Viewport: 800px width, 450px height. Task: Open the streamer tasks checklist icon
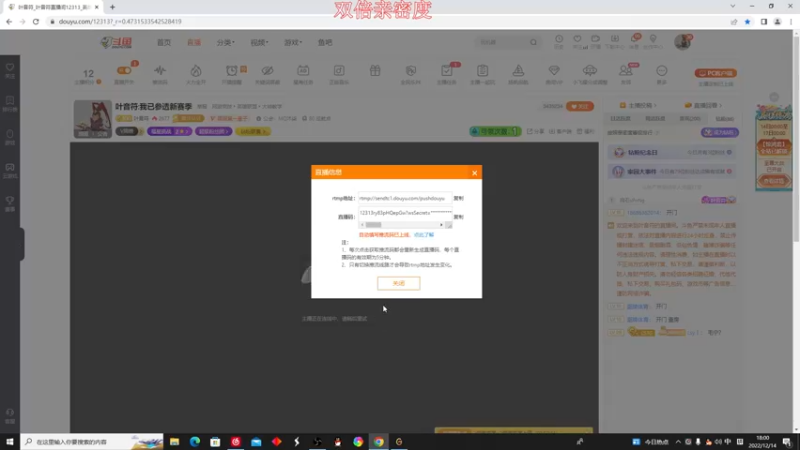click(446, 71)
